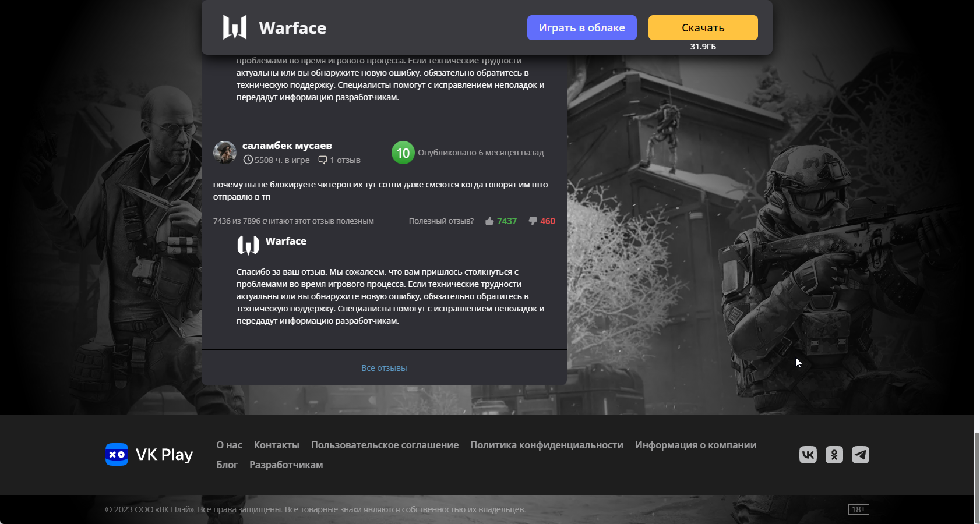
Task: Open the Telegram social icon
Action: (861, 455)
